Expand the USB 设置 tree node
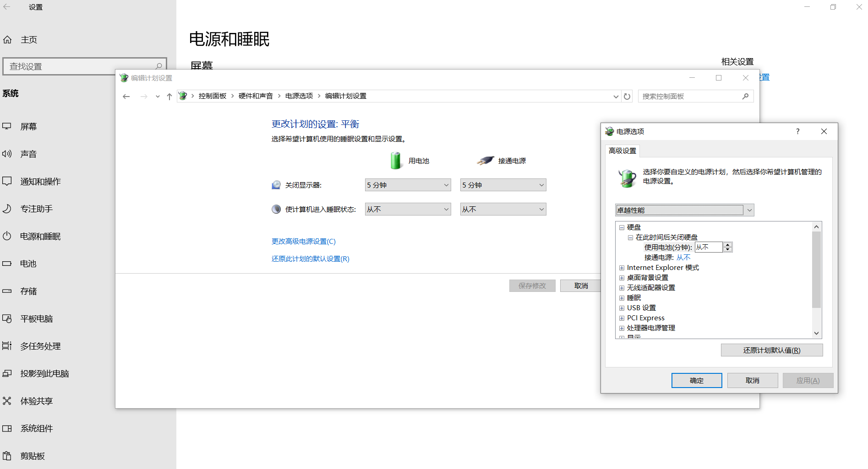The image size is (868, 469). pyautogui.click(x=622, y=308)
